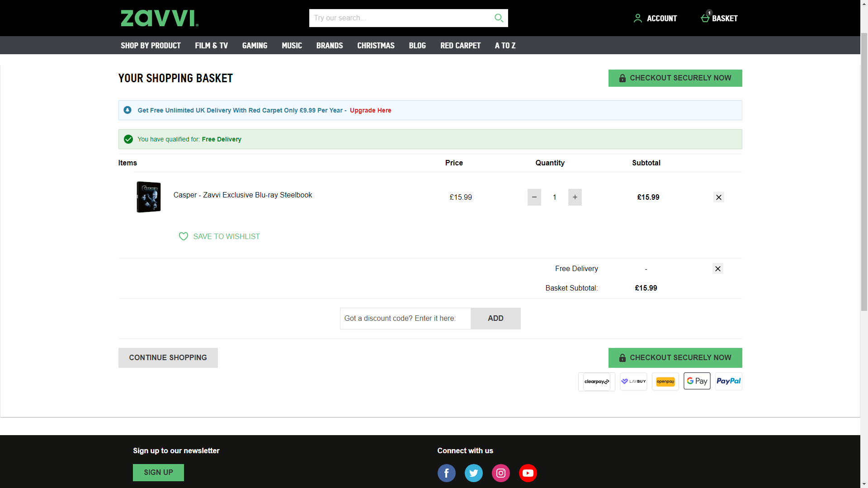Increase Casper quantity with plus button
The height and width of the screenshot is (488, 868).
tap(575, 197)
